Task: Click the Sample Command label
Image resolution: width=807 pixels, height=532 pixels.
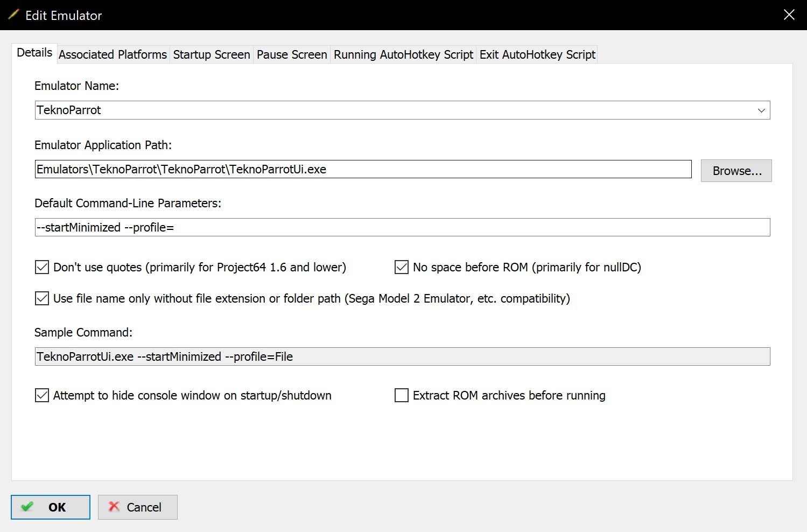Action: click(83, 332)
